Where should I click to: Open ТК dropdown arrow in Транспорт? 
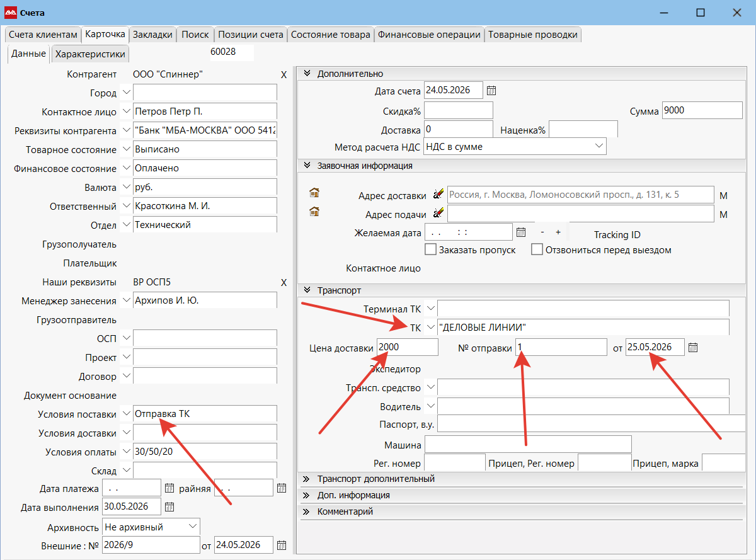(x=430, y=328)
